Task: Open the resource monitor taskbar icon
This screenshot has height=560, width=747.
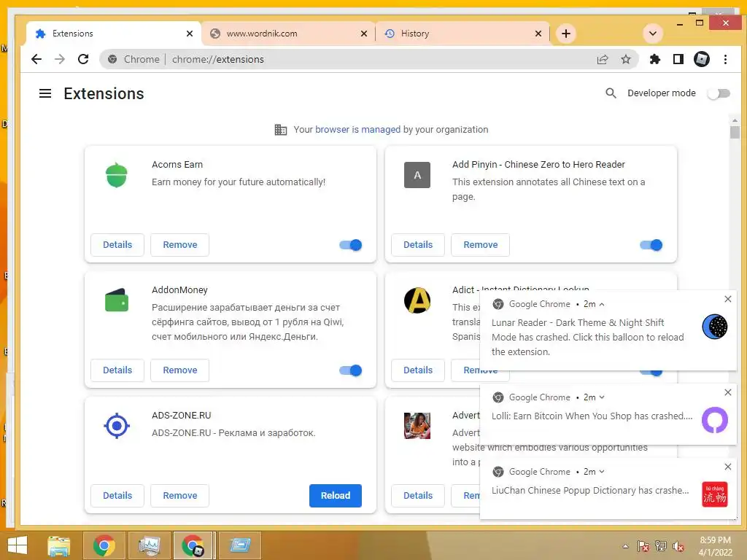Action: point(149,545)
